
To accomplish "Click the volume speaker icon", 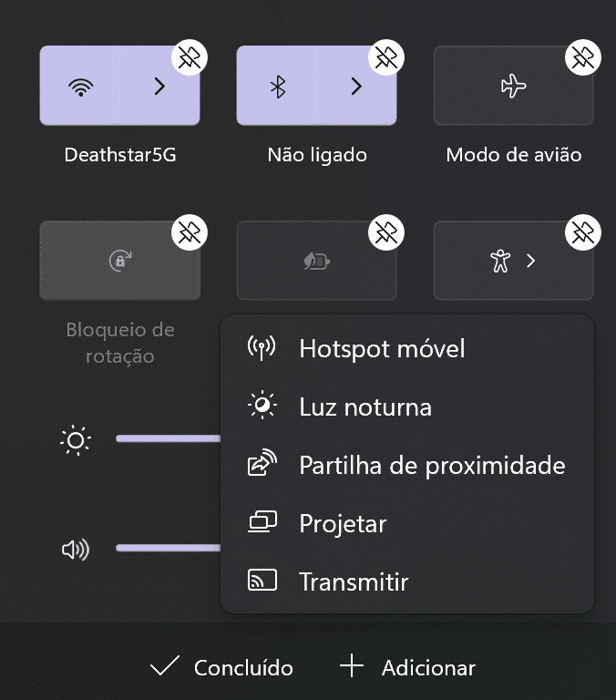I will coord(75,550).
